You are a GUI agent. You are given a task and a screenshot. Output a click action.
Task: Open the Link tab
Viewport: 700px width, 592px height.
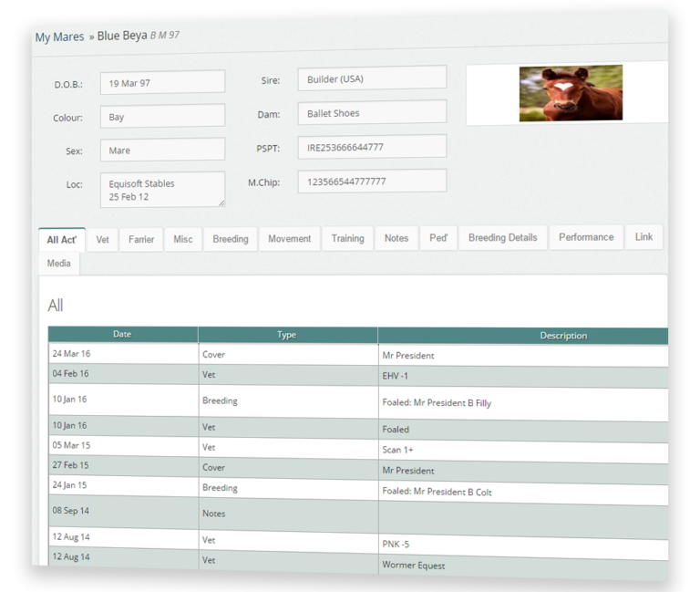tap(643, 236)
